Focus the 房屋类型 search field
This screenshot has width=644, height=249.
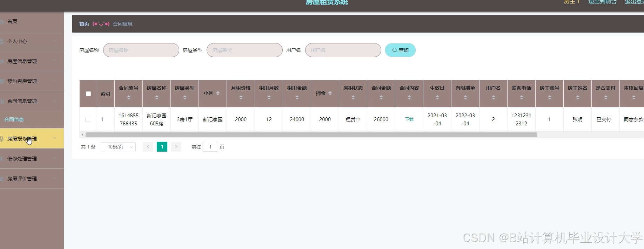click(244, 50)
